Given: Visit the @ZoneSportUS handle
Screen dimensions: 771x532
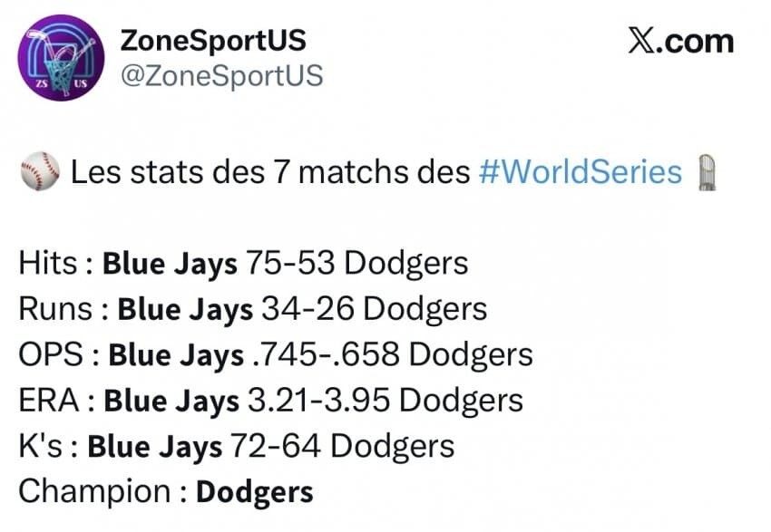Looking at the screenshot, I should click(x=221, y=76).
